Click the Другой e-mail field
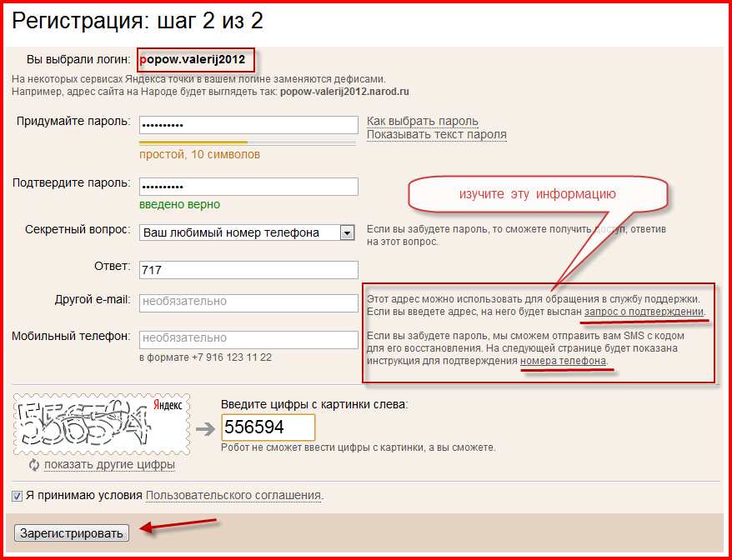Image resolution: width=732 pixels, height=560 pixels. [x=248, y=302]
